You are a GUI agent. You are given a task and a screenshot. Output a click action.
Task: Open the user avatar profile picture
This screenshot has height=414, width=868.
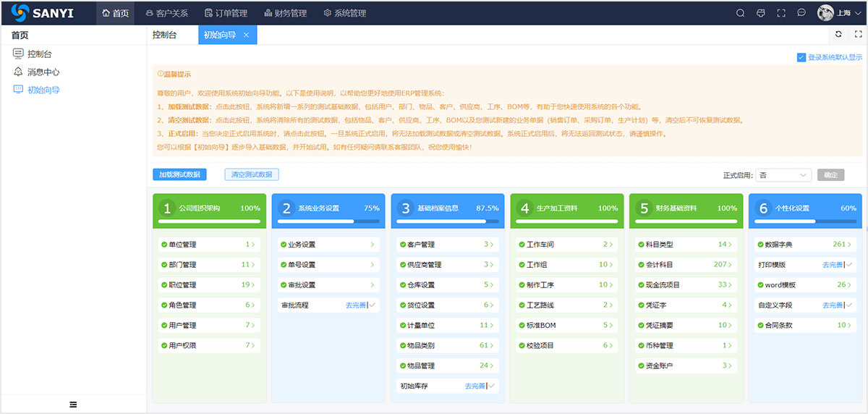click(x=825, y=13)
